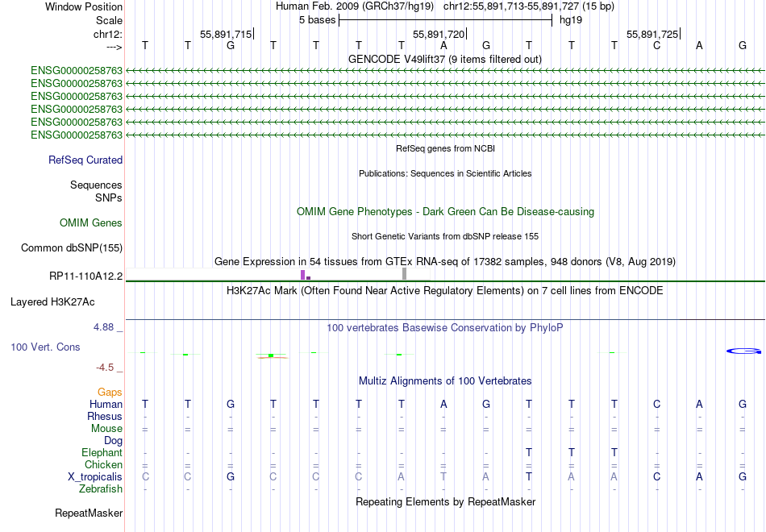Open 'Short Genetic Variants from dbSNP release 155' title
This screenshot has width=766, height=532.
coord(445,236)
